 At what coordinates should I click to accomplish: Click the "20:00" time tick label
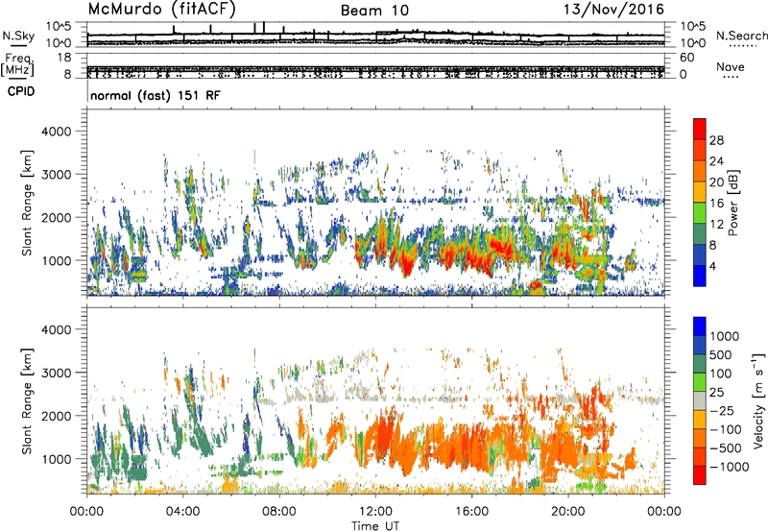click(568, 512)
